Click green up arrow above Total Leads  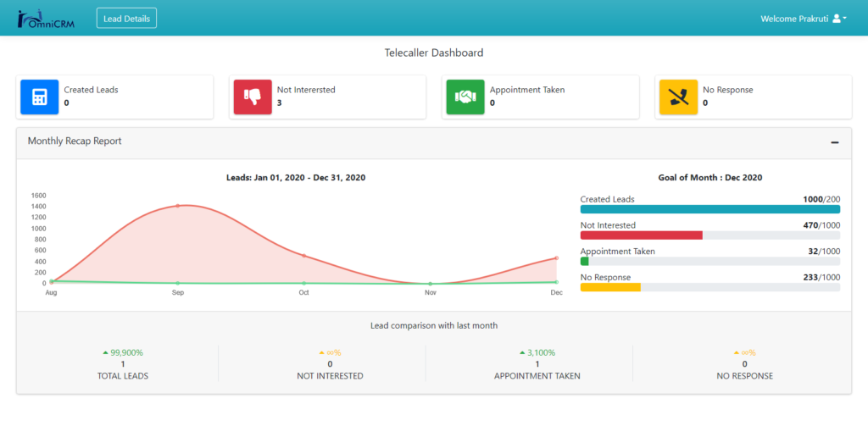pos(105,353)
